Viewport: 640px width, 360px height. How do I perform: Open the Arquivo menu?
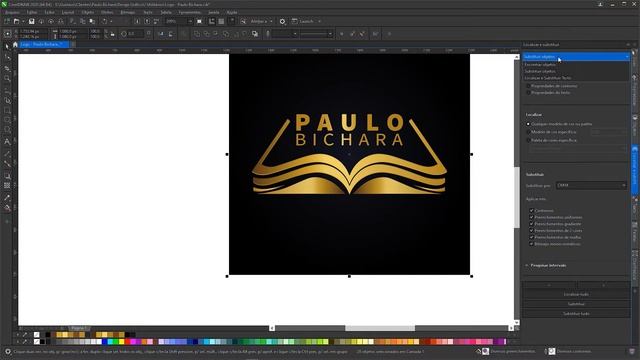[12, 13]
